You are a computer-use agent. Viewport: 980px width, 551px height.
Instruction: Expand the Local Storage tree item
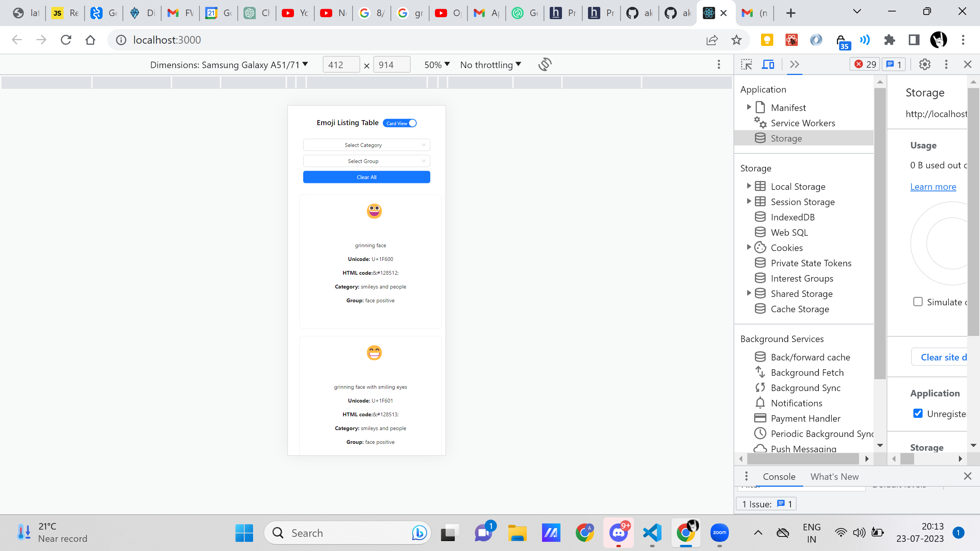tap(749, 186)
